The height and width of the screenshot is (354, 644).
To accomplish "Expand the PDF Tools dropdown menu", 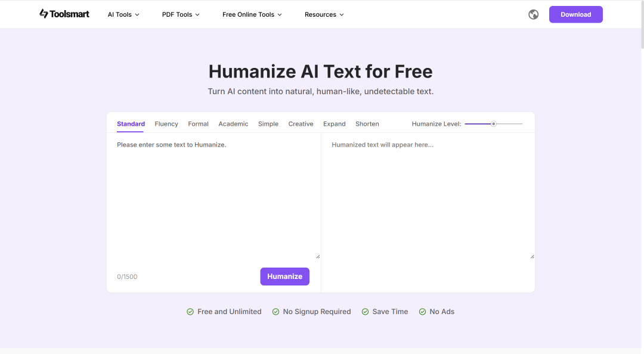I will click(x=181, y=14).
